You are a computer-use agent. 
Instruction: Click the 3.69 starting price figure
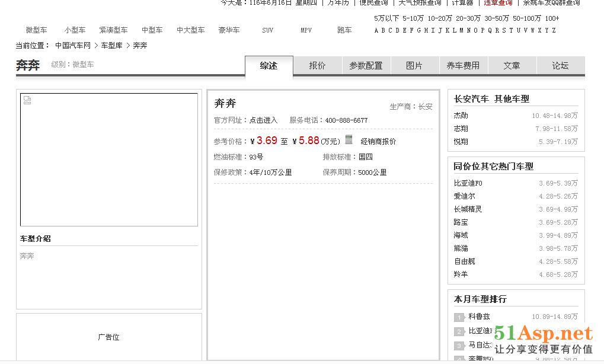tap(267, 141)
